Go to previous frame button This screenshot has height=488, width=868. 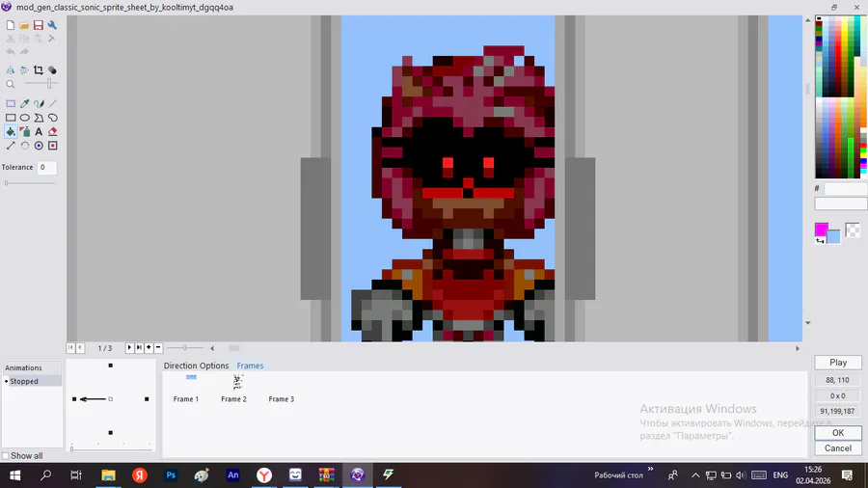(80, 347)
